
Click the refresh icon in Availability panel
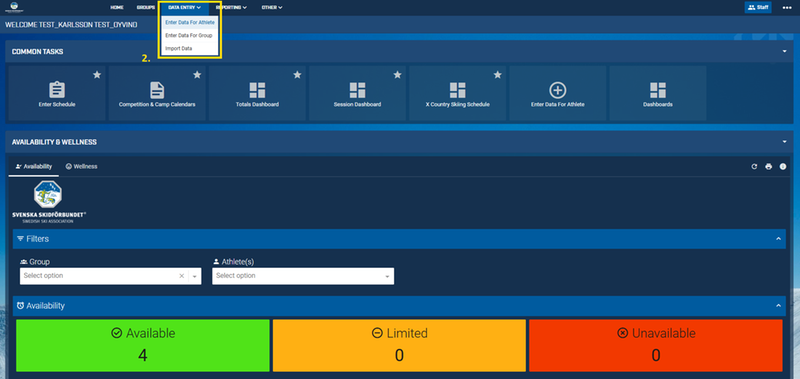(754, 167)
